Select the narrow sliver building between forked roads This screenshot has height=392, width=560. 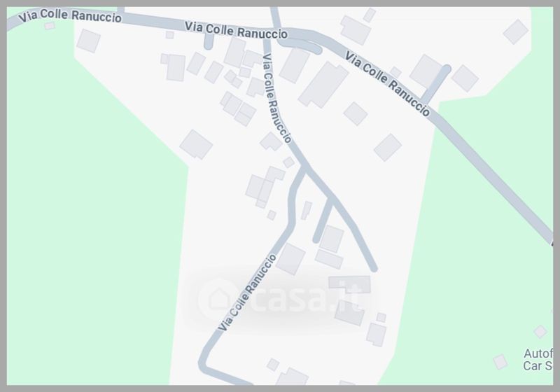307,210
